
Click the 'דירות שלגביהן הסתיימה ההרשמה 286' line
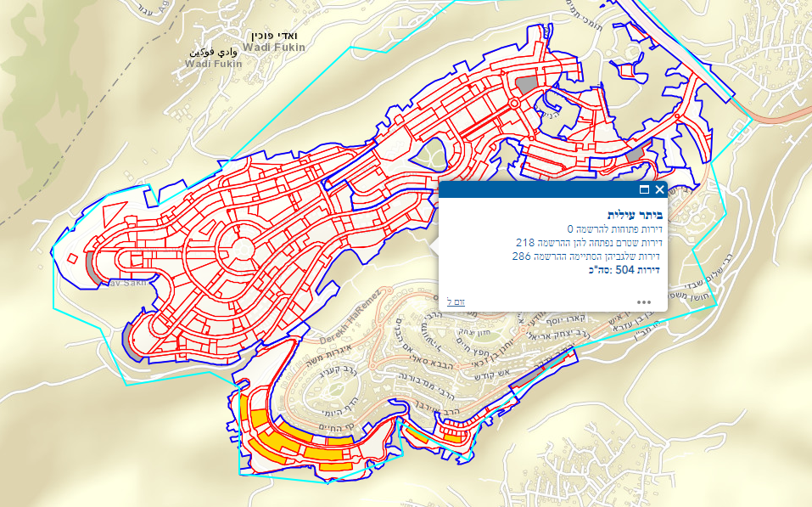tap(586, 256)
